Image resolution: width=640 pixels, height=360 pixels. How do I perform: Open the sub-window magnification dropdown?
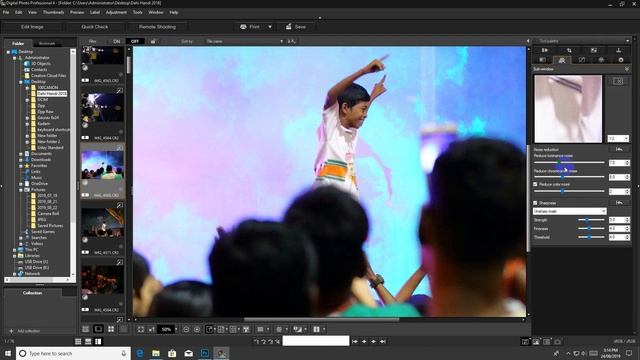pos(618,139)
